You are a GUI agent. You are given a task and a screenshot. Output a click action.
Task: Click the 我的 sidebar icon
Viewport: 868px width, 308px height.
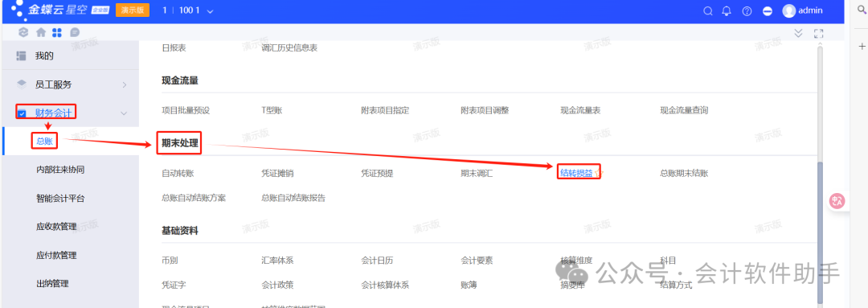(22, 56)
